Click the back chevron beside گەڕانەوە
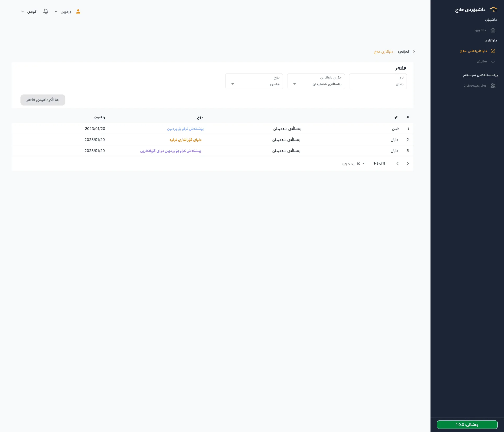The height and width of the screenshot is (432, 504). click(x=414, y=51)
